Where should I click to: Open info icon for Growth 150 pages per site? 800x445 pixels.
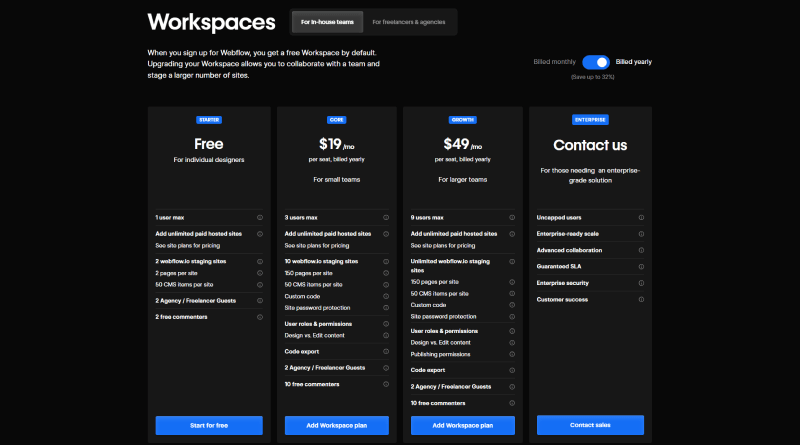pos(512,282)
